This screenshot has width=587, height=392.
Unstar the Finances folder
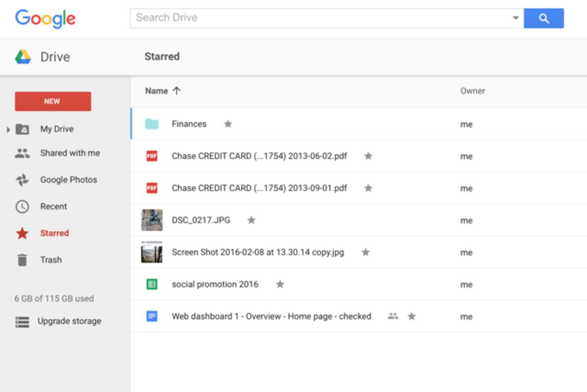[228, 123]
